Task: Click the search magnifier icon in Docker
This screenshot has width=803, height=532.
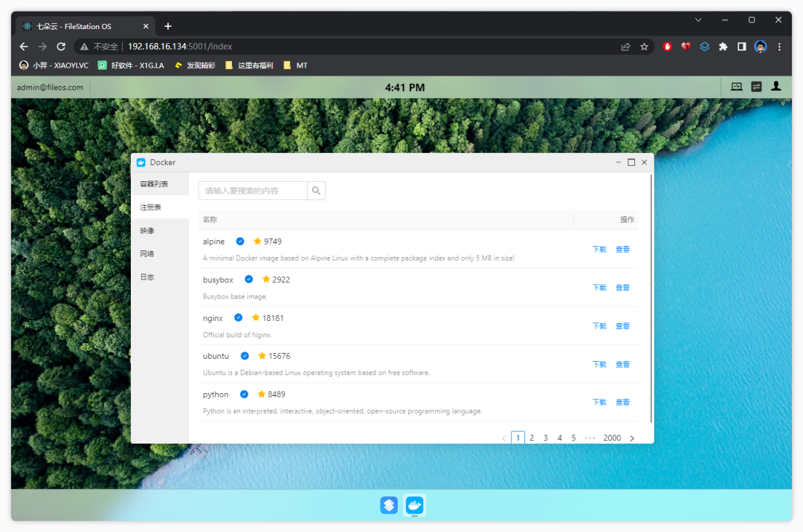Action: [316, 191]
